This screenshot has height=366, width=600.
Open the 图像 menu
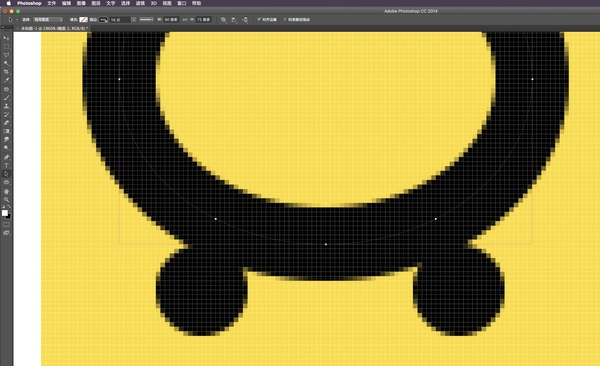(81, 3)
